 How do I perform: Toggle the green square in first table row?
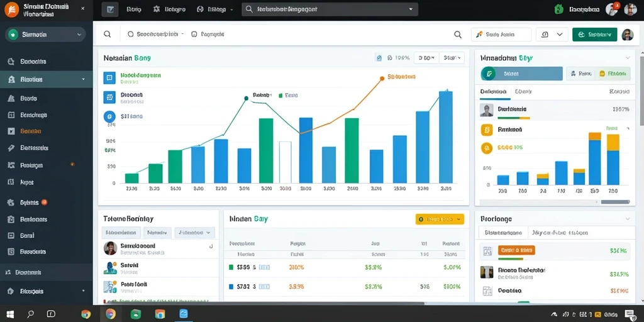[231, 267]
